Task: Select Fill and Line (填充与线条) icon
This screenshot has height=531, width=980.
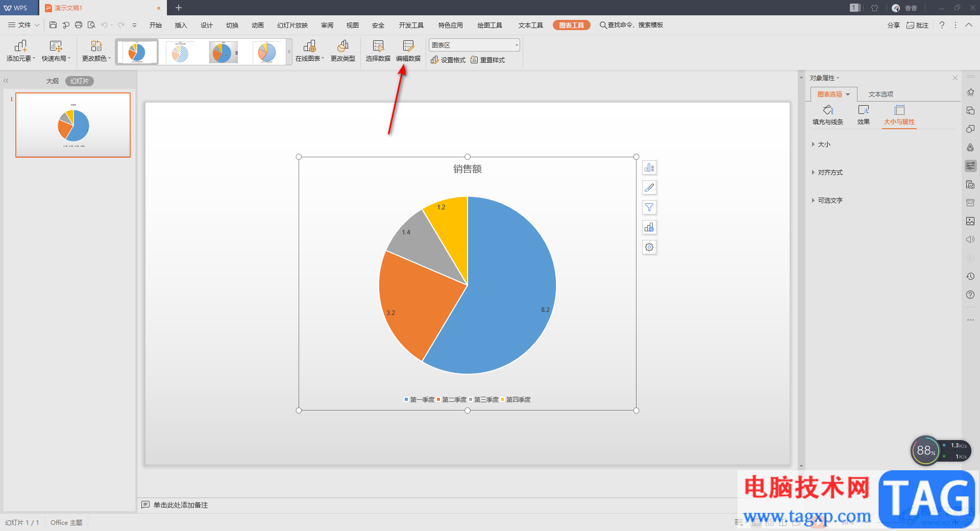Action: 828,115
